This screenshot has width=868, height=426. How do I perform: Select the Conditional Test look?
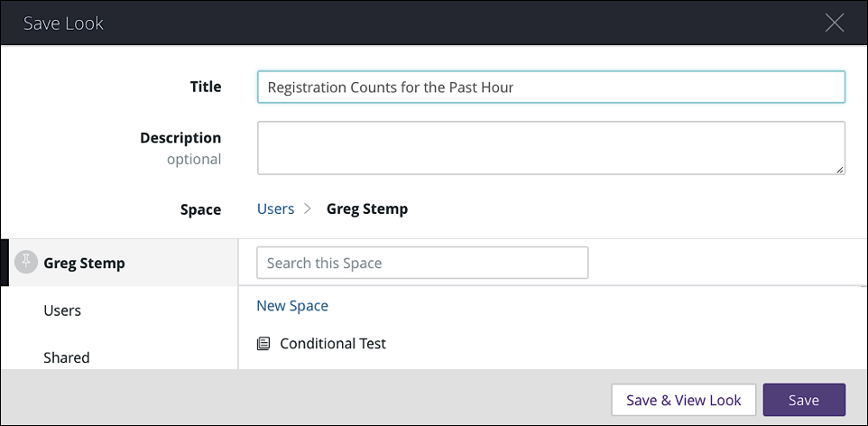(333, 343)
